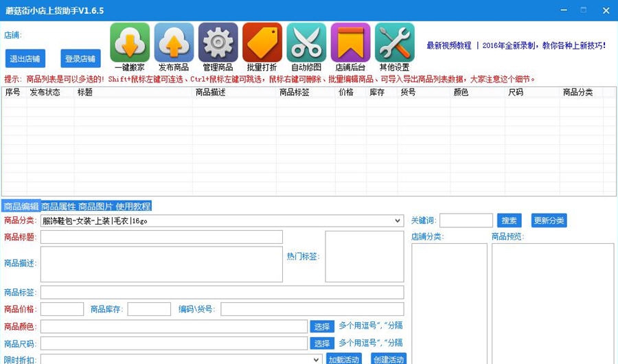Switch to the 使用教程 tab
The width and height of the screenshot is (618, 364).
pyautogui.click(x=133, y=206)
